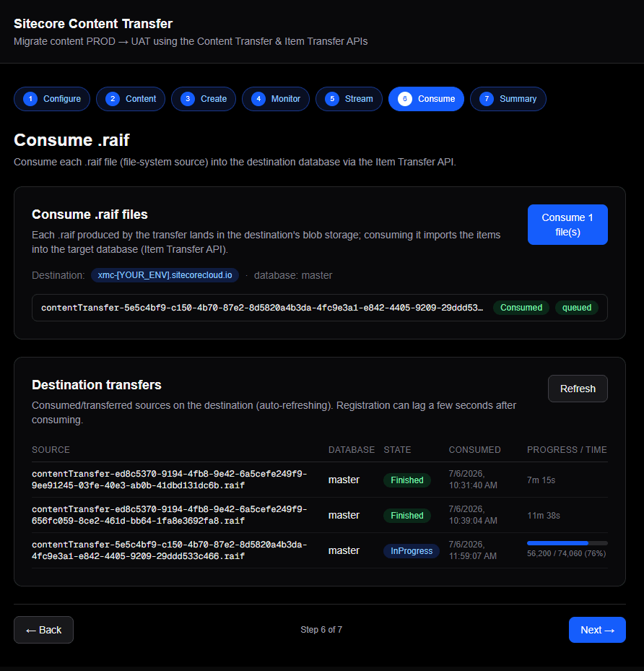Click the Consume 1 file(s) button
644x671 pixels.
coord(567,225)
